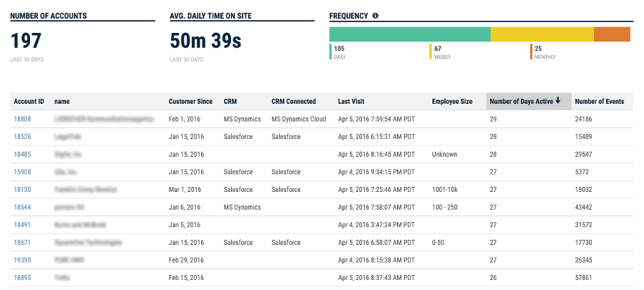The width and height of the screenshot is (644, 290).
Task: Sort table by CRM Connected header
Action: [293, 102]
